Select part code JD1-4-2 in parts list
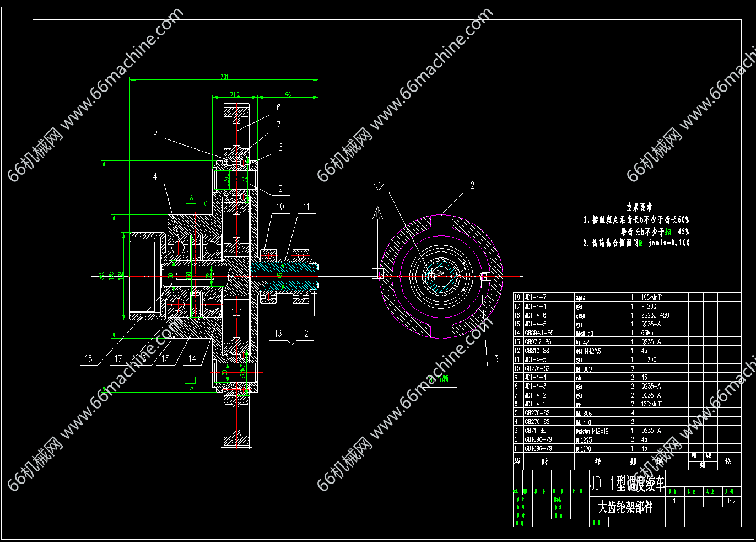 click(x=535, y=395)
